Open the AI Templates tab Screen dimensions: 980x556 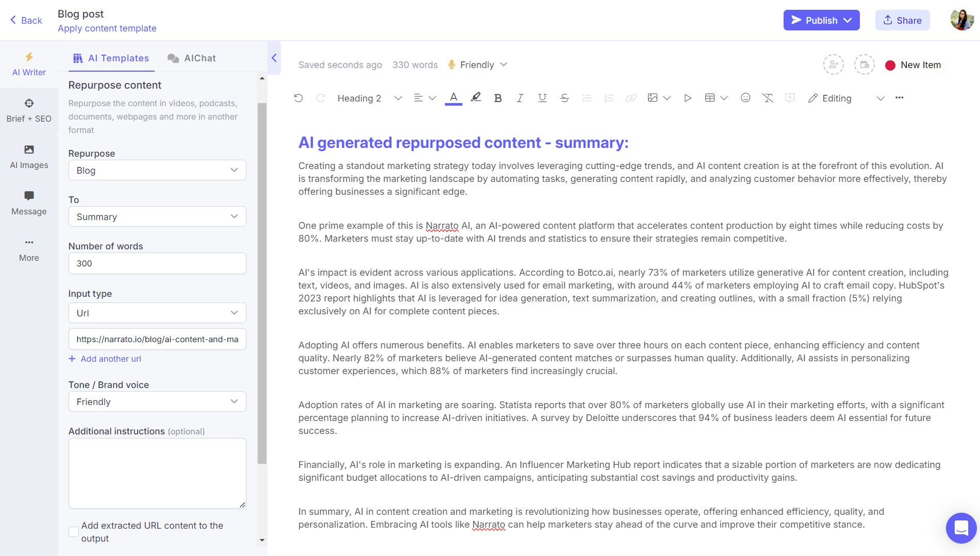click(111, 58)
